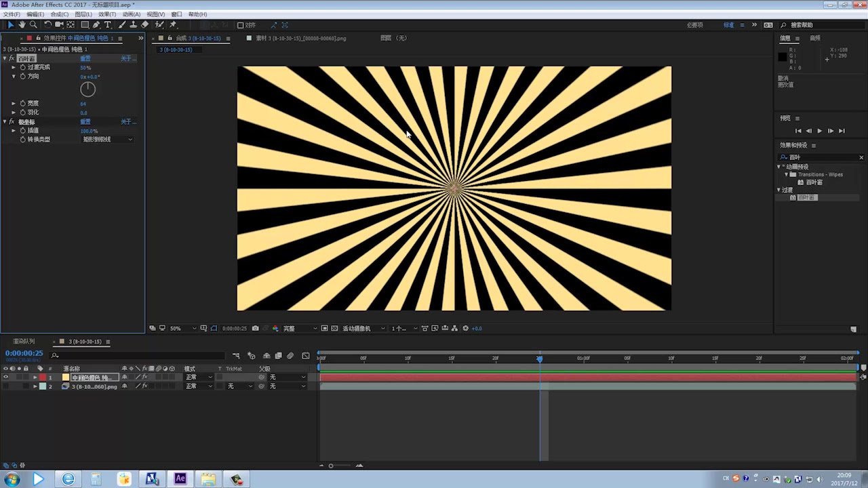This screenshot has width=868, height=488.
Task: Select the Brush tool
Action: click(x=122, y=24)
